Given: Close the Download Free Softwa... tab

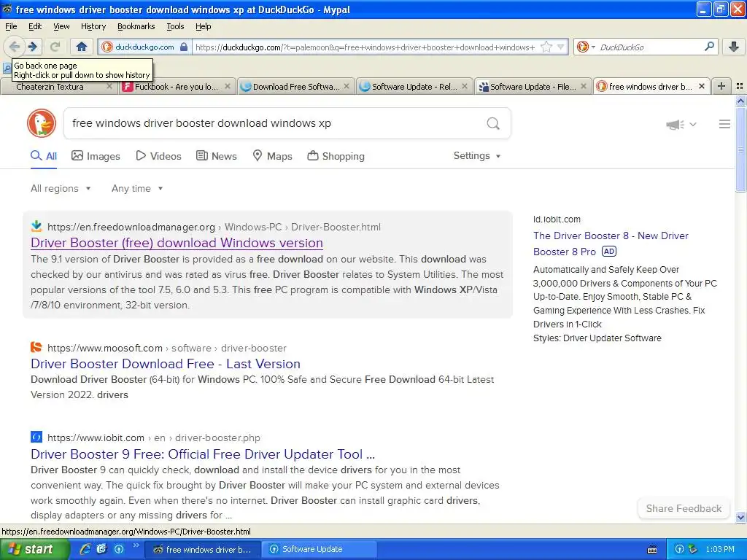Looking at the screenshot, I should pyautogui.click(x=347, y=86).
